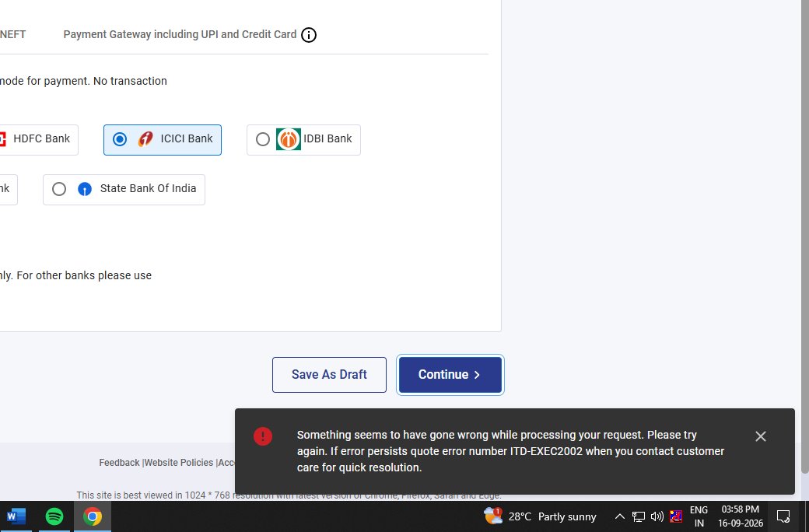Click the HDFC Bank logo
The image size is (809, 532).
point(2,138)
